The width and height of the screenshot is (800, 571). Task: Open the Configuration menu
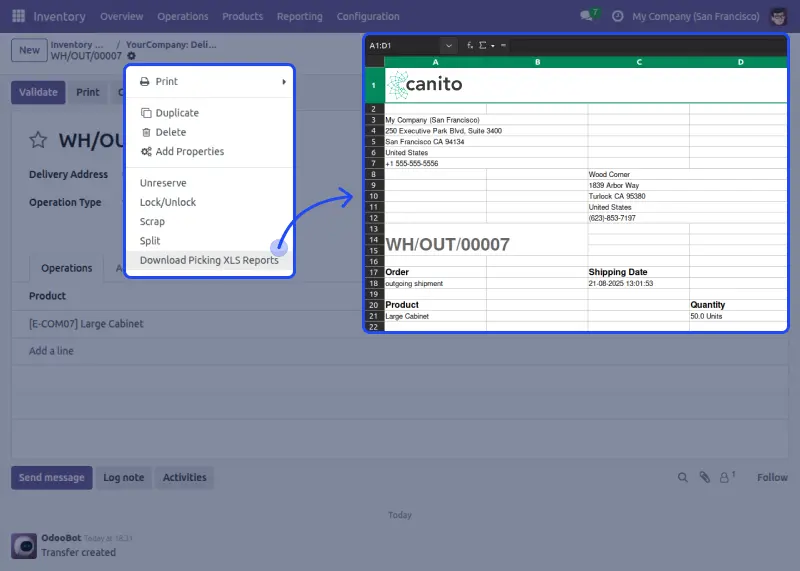(x=368, y=16)
